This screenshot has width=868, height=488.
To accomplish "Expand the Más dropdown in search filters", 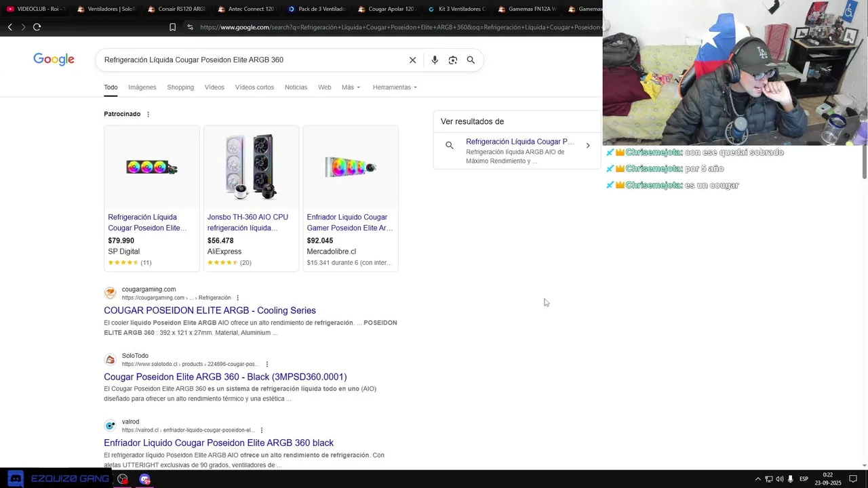I will [x=351, y=87].
